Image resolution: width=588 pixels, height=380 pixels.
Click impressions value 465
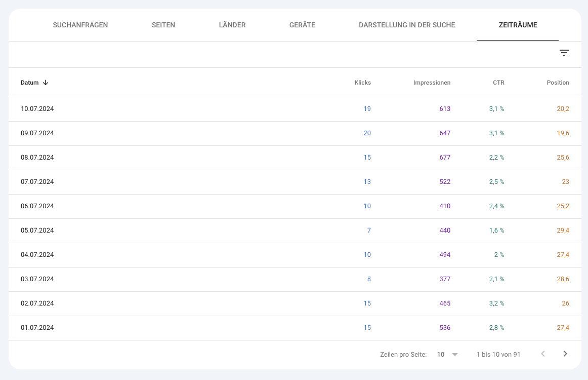click(445, 303)
